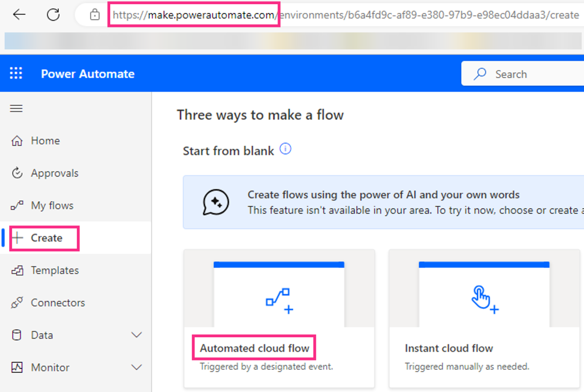The width and height of the screenshot is (584, 392).
Task: Click the info icon beside Start from blank
Action: pos(286,149)
